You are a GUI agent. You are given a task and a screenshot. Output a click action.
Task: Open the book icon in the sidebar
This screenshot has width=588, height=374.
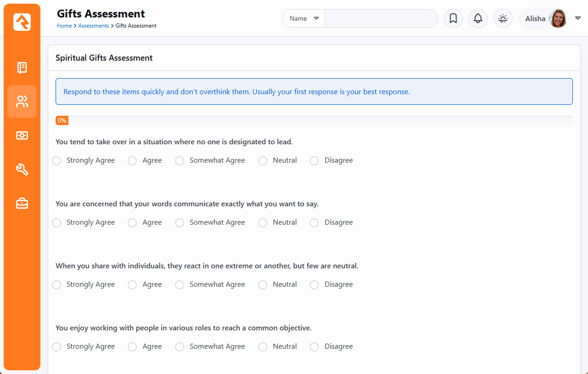[22, 68]
